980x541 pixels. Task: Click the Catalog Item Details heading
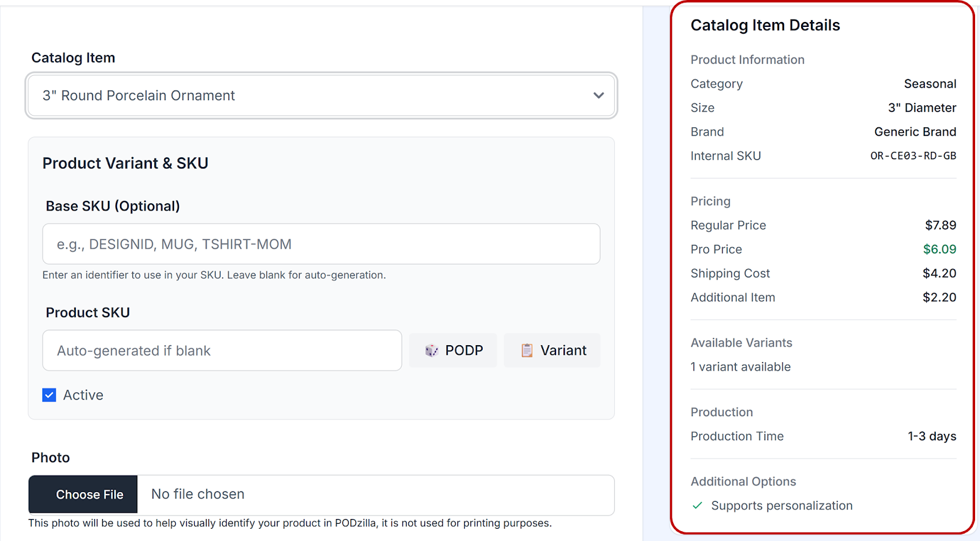click(x=765, y=26)
